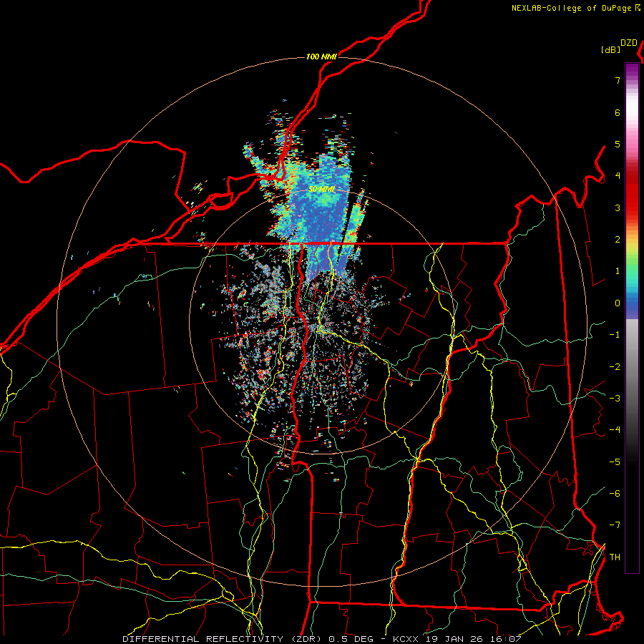Click the 0 dB value on the color scale
Viewport: 644px width, 644px height.
618,303
